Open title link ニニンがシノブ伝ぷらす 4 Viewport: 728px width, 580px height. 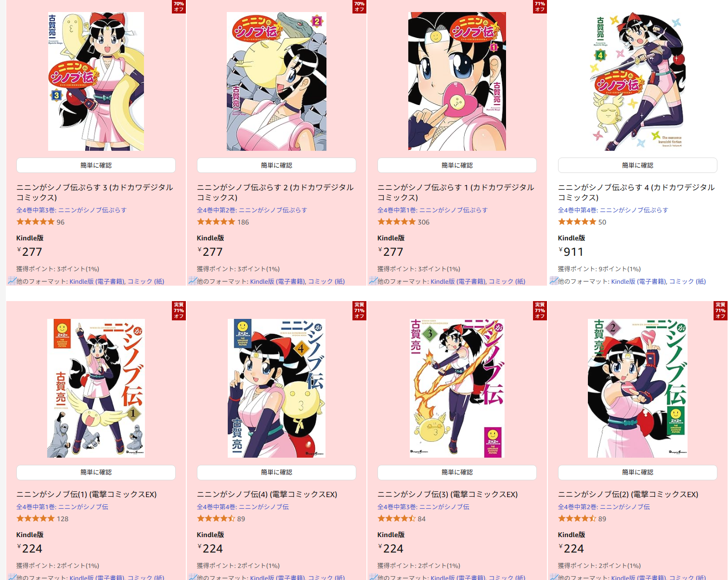[636, 192]
